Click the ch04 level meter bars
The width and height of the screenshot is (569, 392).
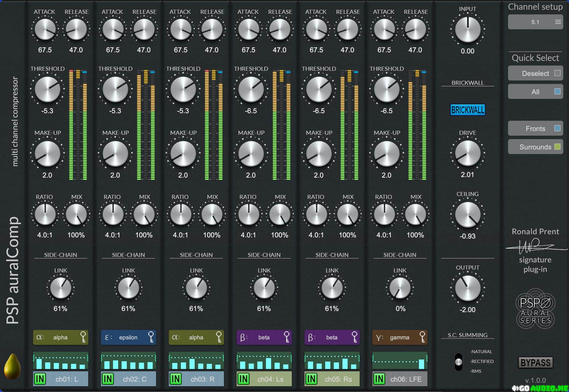281,125
